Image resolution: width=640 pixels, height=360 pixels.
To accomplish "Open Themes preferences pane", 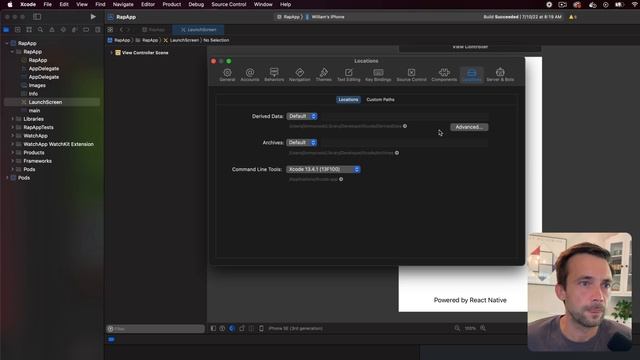I will [324, 75].
